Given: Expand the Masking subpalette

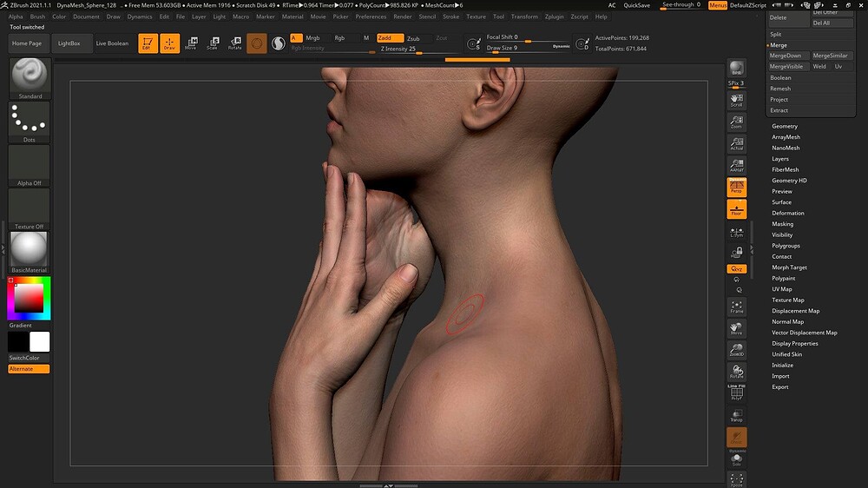Looking at the screenshot, I should click(x=782, y=224).
